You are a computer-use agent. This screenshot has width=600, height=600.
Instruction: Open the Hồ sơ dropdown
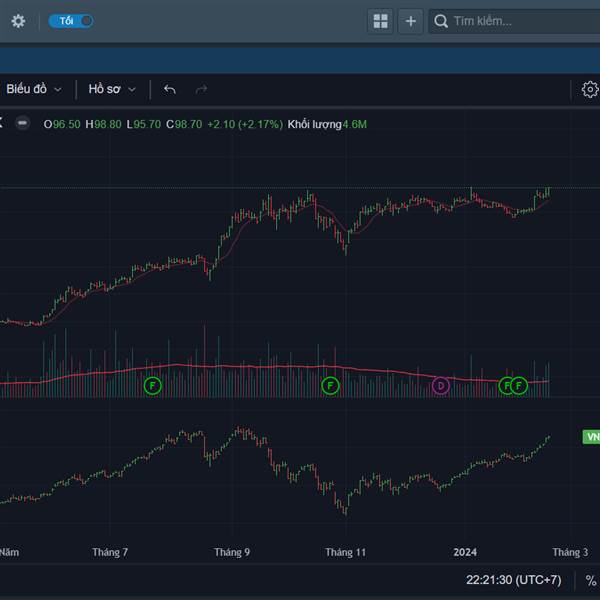click(x=112, y=89)
